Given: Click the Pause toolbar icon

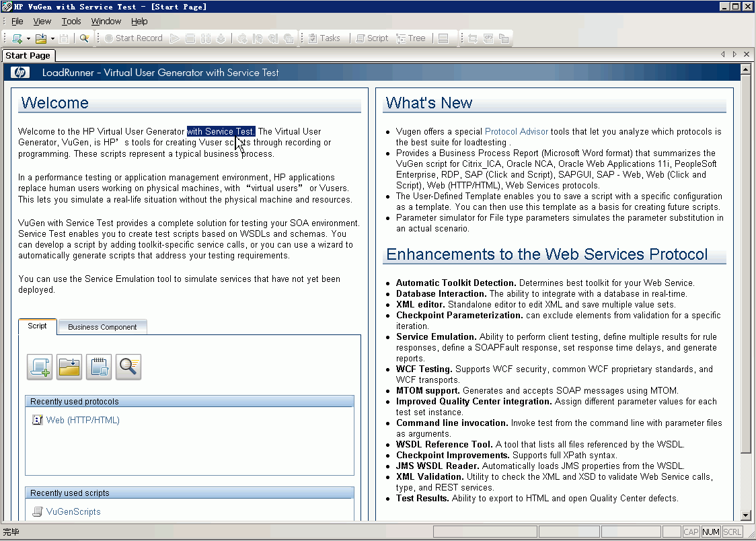Looking at the screenshot, I should [x=206, y=38].
